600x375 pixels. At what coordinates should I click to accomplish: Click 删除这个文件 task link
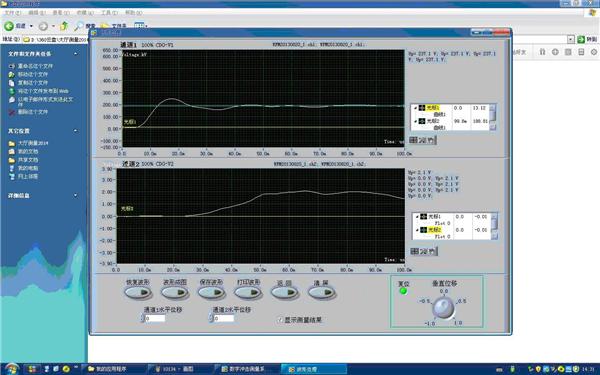33,112
